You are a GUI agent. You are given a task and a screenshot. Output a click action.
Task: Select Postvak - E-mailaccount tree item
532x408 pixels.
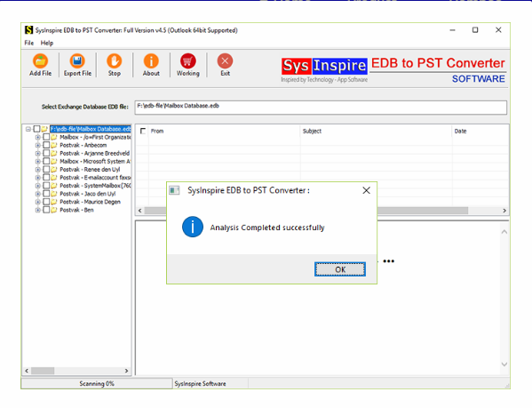coord(95,178)
